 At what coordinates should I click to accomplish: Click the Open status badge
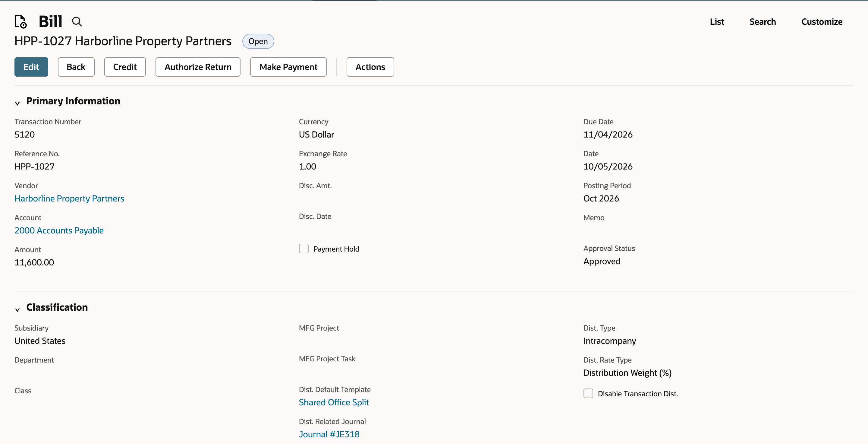coord(258,41)
